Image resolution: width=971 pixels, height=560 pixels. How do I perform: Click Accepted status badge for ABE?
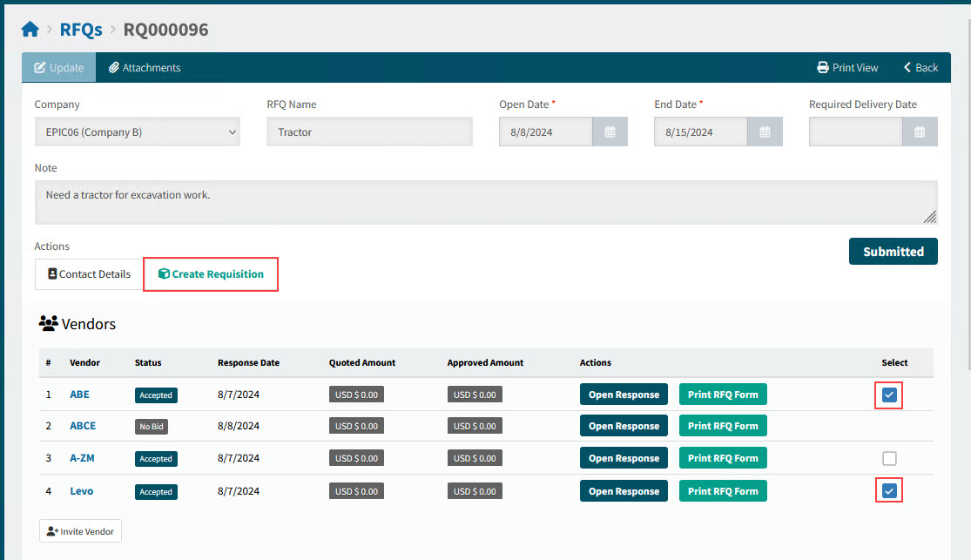click(x=156, y=395)
